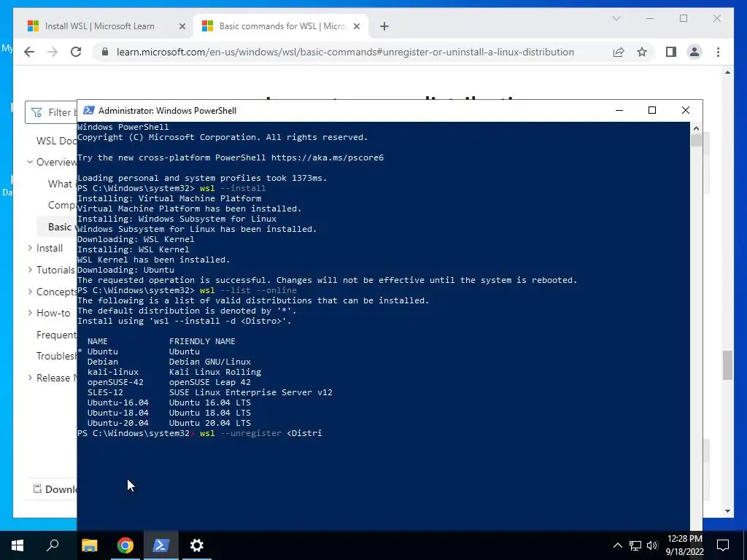The height and width of the screenshot is (560, 747).
Task: Click 'Ubuntu-20.04' in the distribution list
Action: (x=117, y=423)
